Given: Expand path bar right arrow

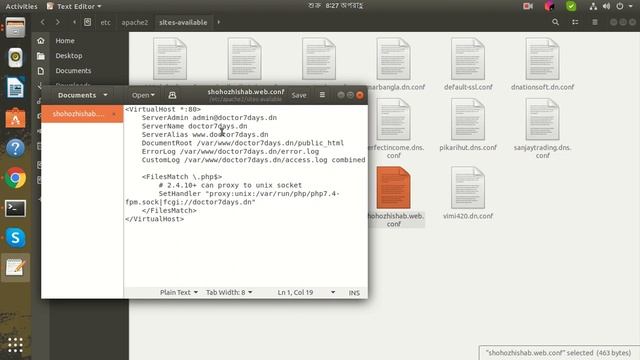Looking at the screenshot, I should click(x=219, y=22).
